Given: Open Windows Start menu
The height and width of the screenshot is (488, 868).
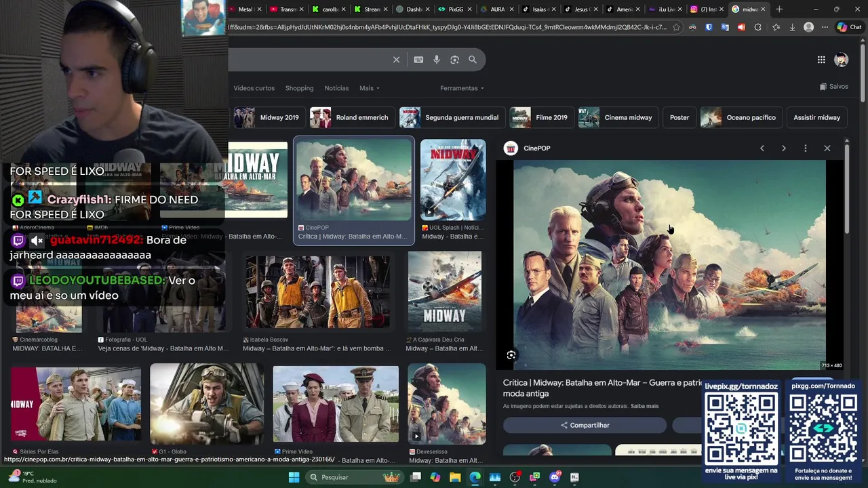Looking at the screenshot, I should point(294,477).
